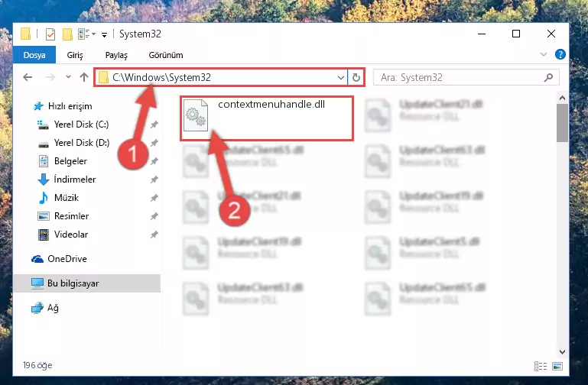Select the contextmenuhandle.dll file icon
588x385 pixels.
click(x=196, y=115)
